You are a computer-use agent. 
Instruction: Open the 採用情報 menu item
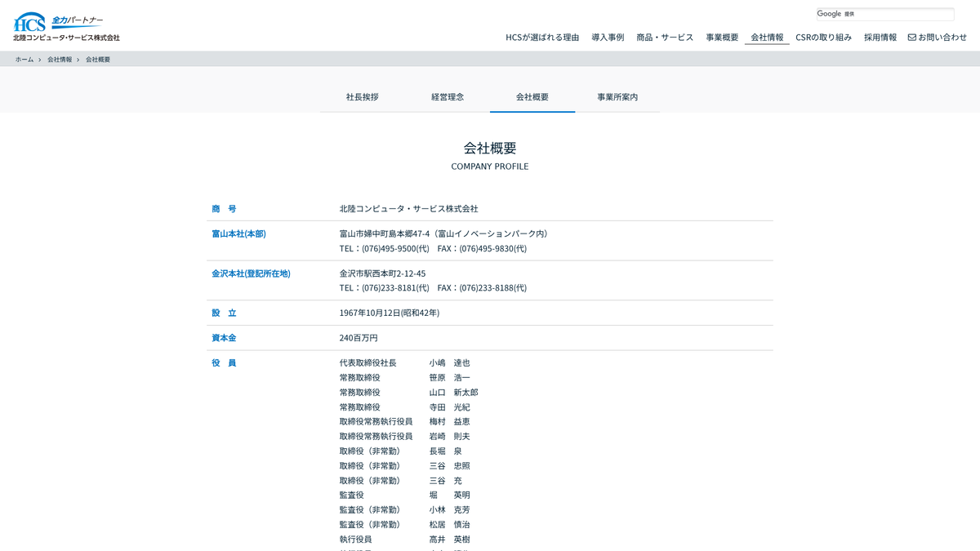click(x=880, y=38)
